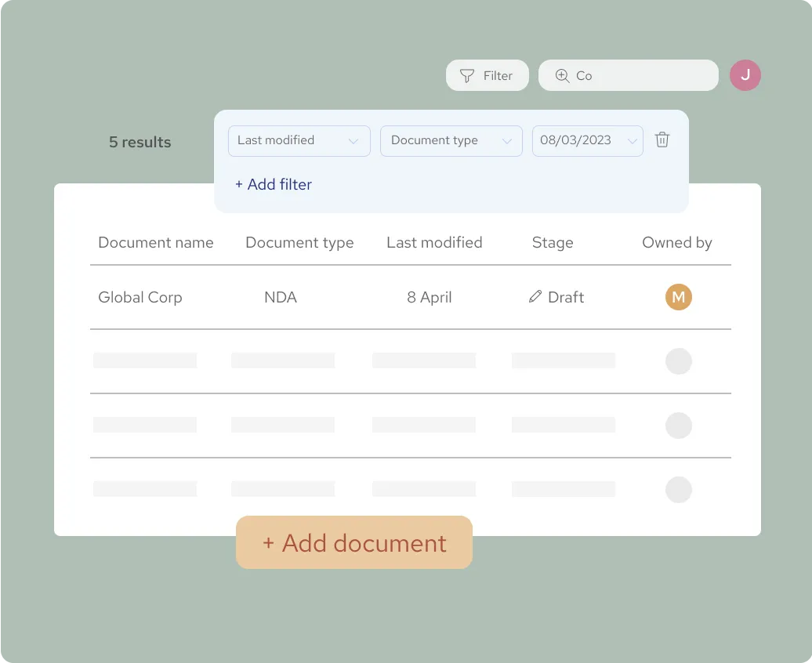Screen dimensions: 812x663
Task: Click the 5 results label
Action: click(140, 142)
